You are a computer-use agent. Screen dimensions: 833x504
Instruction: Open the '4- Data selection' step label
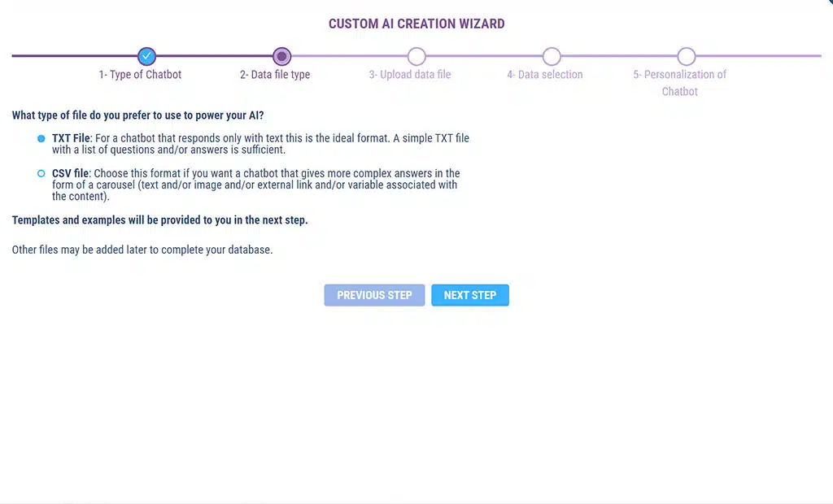(x=545, y=75)
